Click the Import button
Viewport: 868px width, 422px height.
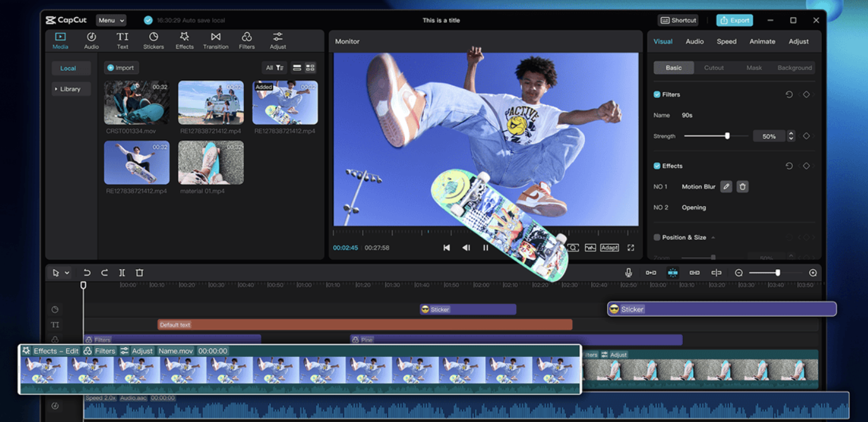pyautogui.click(x=121, y=68)
